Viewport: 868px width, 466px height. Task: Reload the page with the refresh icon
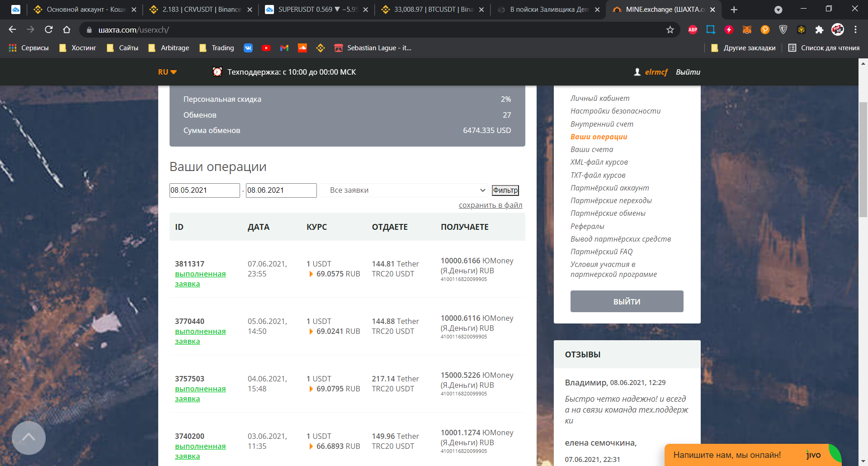coord(49,29)
